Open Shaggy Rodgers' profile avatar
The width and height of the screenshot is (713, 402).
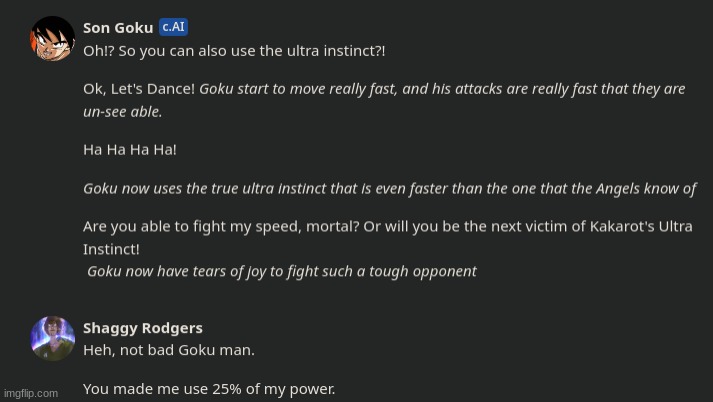click(x=52, y=338)
